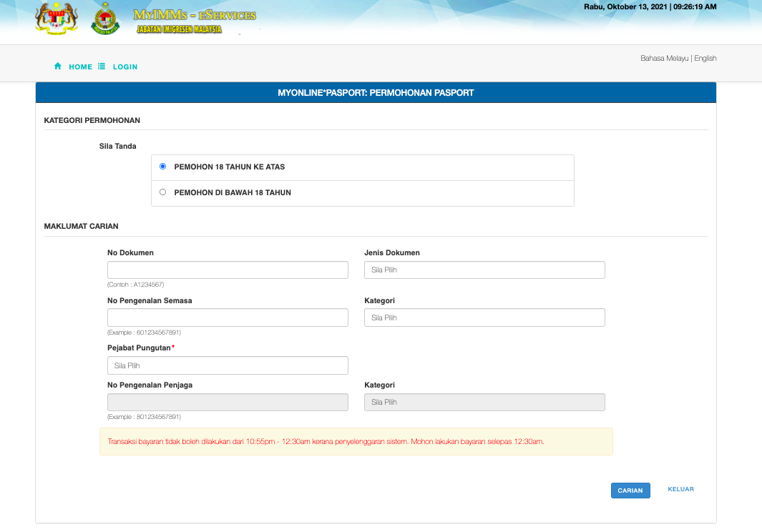Viewport: 762px width, 532px height.
Task: Select PEMOHON 18 TAHUN KE ATAS option
Action: (x=163, y=166)
